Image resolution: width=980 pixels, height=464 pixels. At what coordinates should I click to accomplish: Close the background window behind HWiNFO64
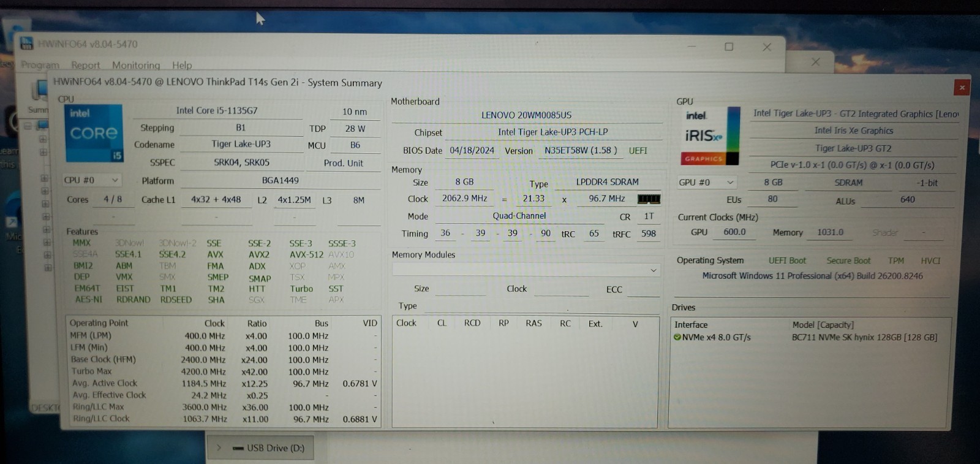tap(815, 62)
